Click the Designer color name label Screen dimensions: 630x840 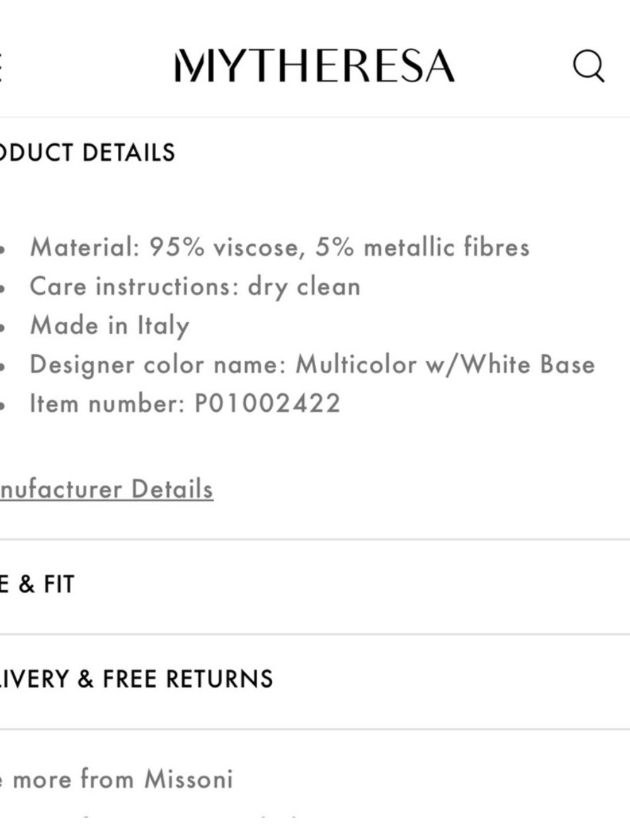[158, 365]
